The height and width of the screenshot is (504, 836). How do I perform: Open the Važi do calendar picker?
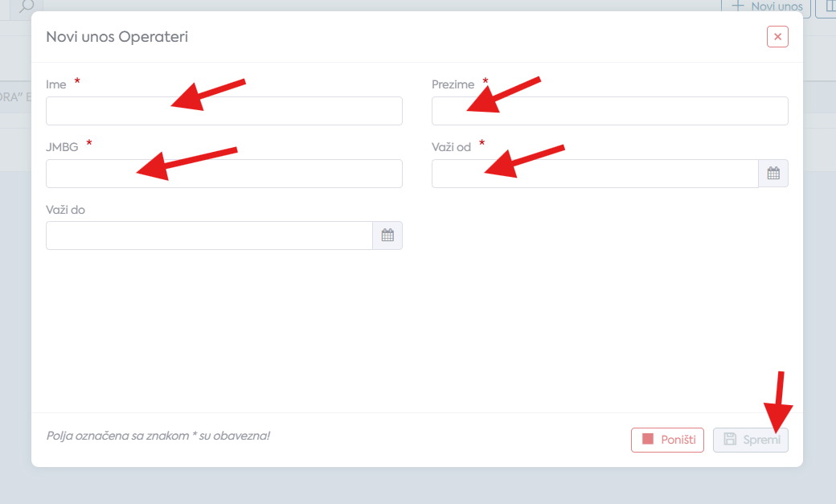tap(387, 236)
